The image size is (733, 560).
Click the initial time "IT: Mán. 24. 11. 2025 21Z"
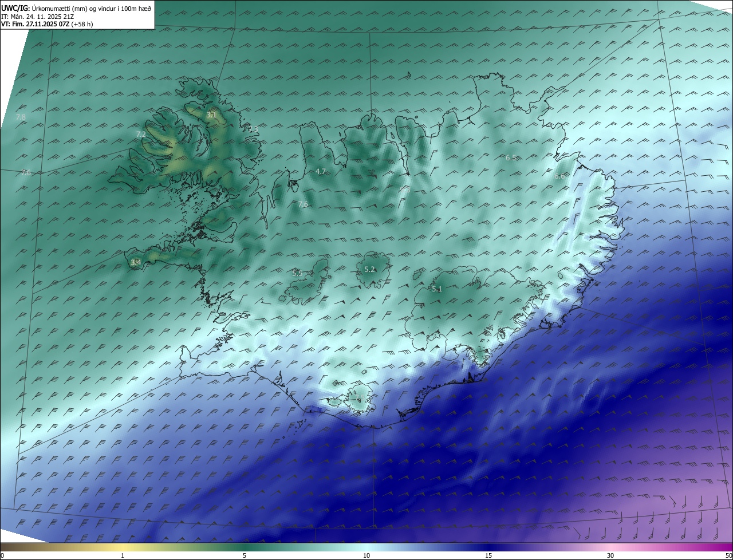(37, 16)
